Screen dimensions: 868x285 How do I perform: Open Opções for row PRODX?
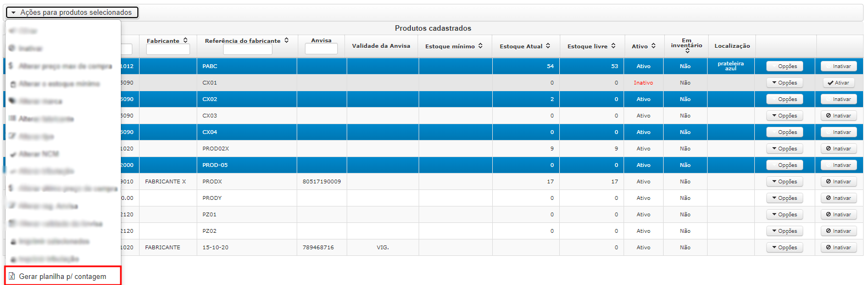[784, 181]
